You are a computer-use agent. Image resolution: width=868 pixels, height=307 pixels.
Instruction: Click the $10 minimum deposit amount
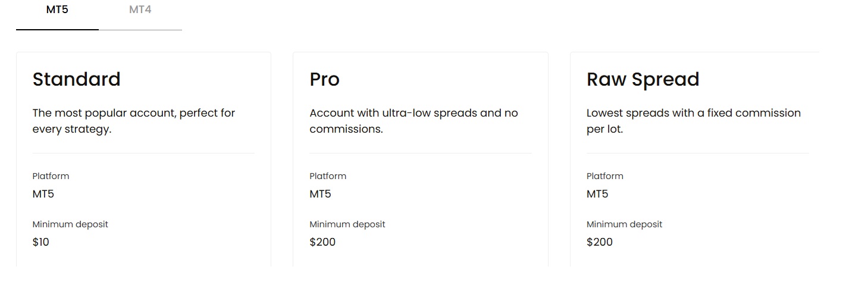tap(41, 242)
